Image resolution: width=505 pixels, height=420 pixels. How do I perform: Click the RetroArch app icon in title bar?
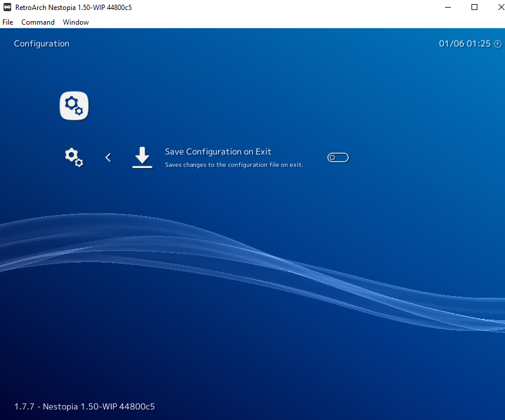click(7, 7)
